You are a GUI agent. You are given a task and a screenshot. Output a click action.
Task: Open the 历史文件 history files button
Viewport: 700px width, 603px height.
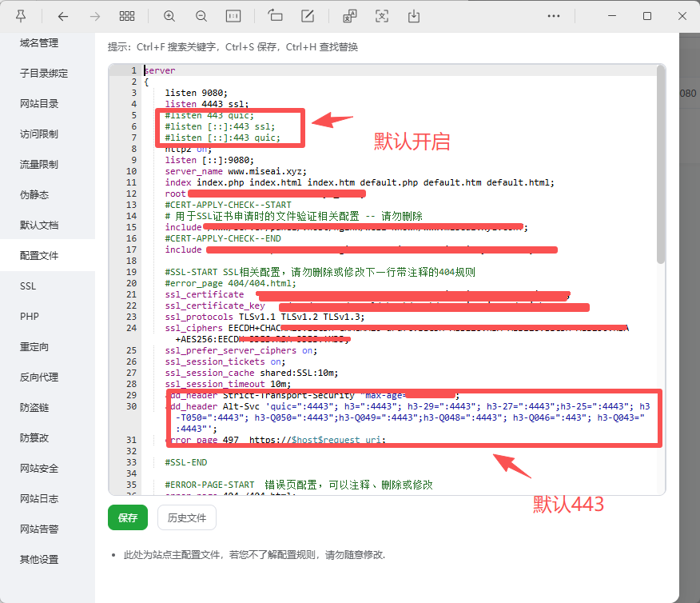click(186, 517)
